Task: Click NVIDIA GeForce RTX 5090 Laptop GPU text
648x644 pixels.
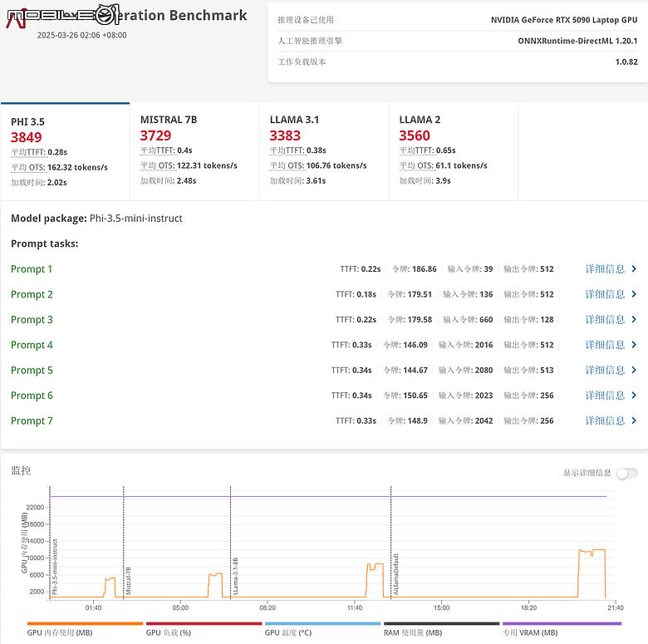Action: (x=564, y=20)
